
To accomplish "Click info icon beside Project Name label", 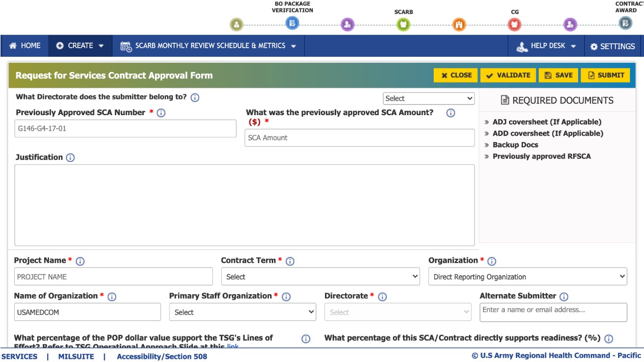I will tap(80, 261).
